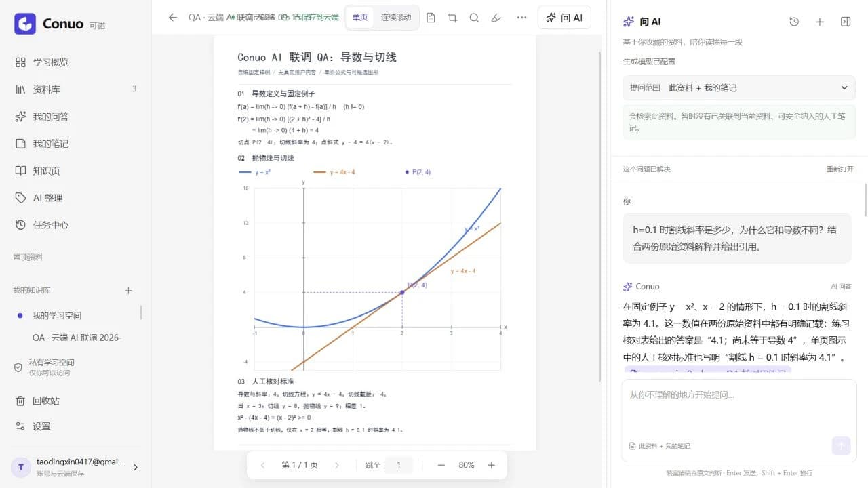Click the document page icon in toolbar
The height and width of the screenshot is (488, 868).
click(431, 18)
